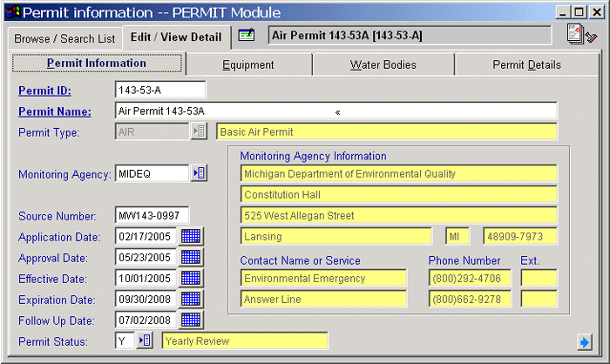Open the Water Bodies tab

coord(383,64)
